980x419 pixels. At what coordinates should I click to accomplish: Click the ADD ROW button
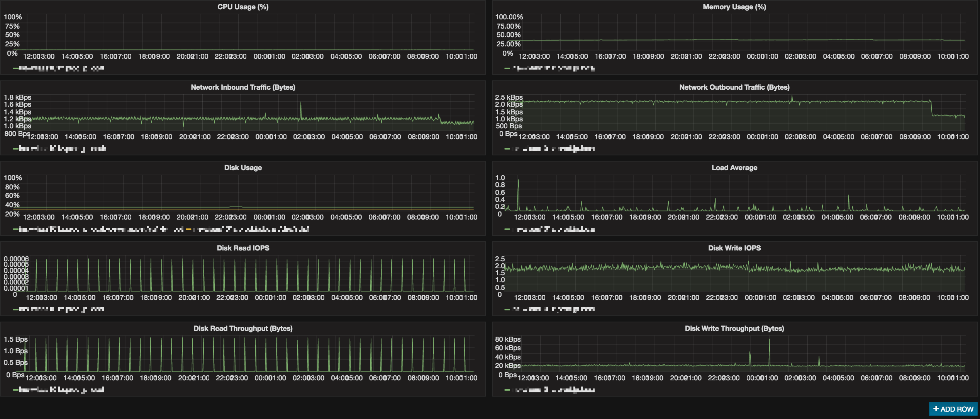coord(953,409)
